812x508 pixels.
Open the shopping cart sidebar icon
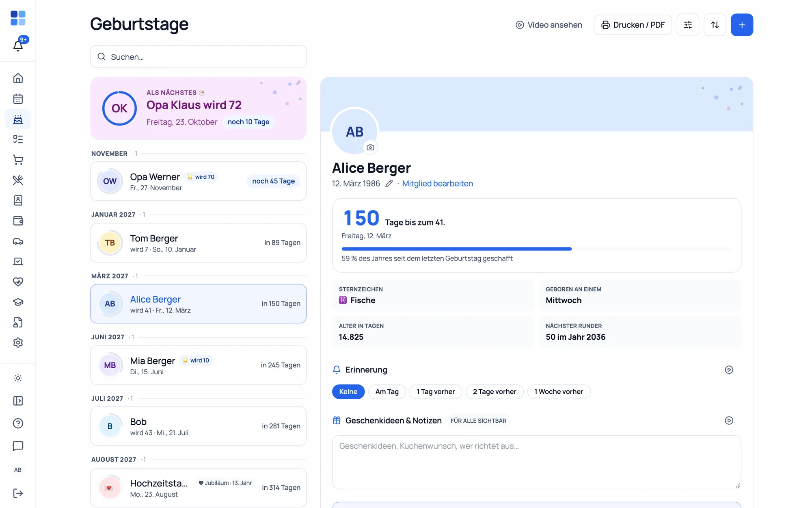18,160
